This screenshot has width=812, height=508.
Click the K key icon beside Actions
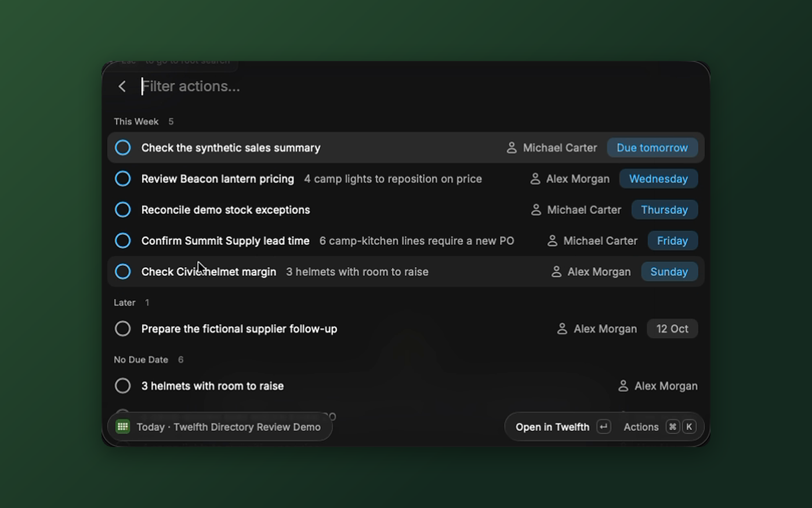tap(689, 427)
